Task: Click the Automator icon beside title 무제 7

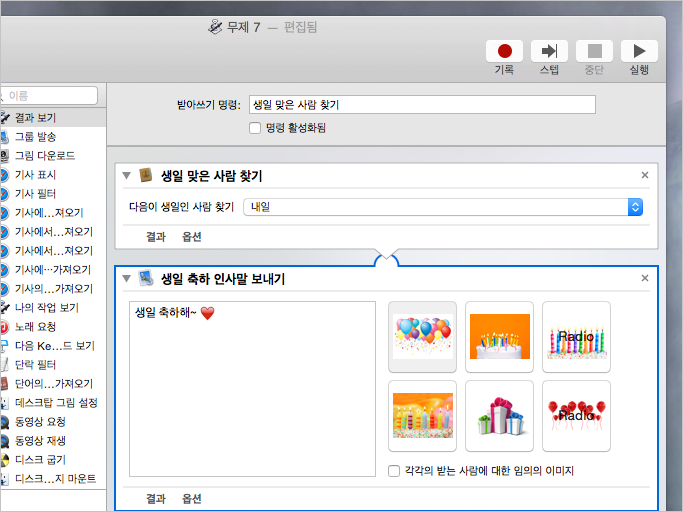Action: coord(215,27)
